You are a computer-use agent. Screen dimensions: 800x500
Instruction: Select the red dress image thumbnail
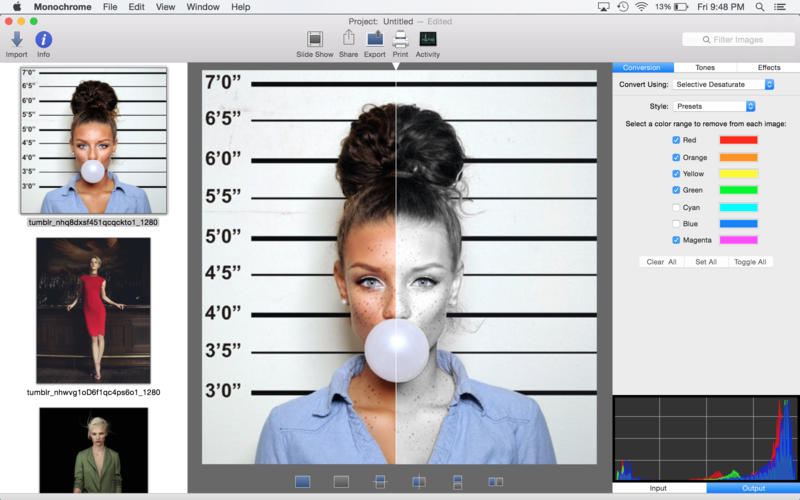point(94,311)
